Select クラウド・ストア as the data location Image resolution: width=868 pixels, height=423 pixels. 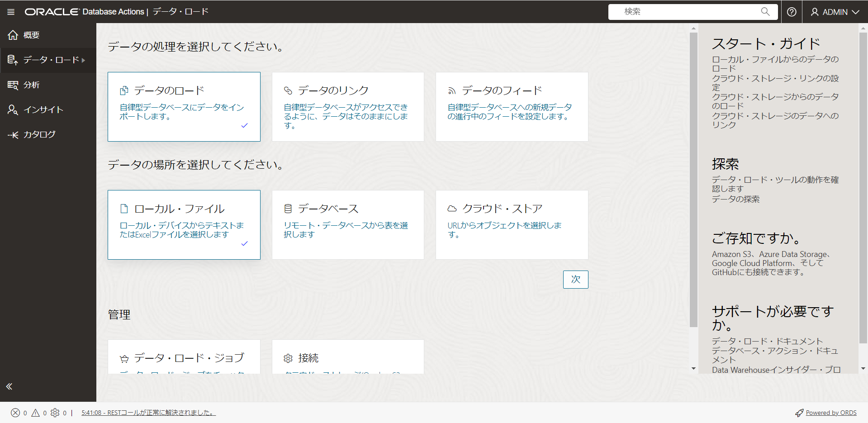[511, 224]
